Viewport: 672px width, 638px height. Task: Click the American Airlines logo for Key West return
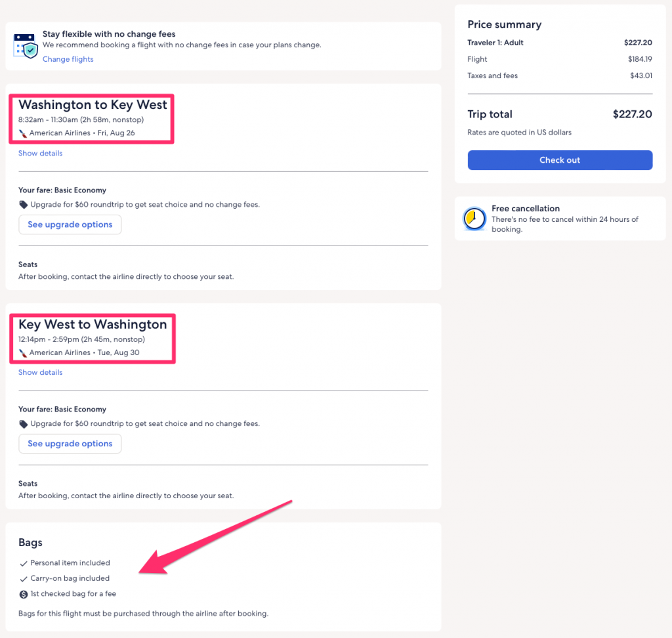23,353
